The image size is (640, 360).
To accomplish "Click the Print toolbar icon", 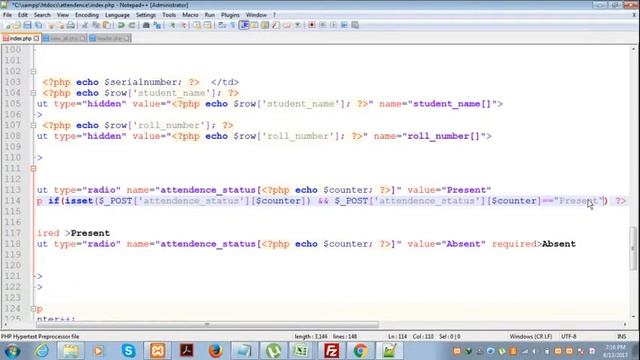I will [x=71, y=25].
